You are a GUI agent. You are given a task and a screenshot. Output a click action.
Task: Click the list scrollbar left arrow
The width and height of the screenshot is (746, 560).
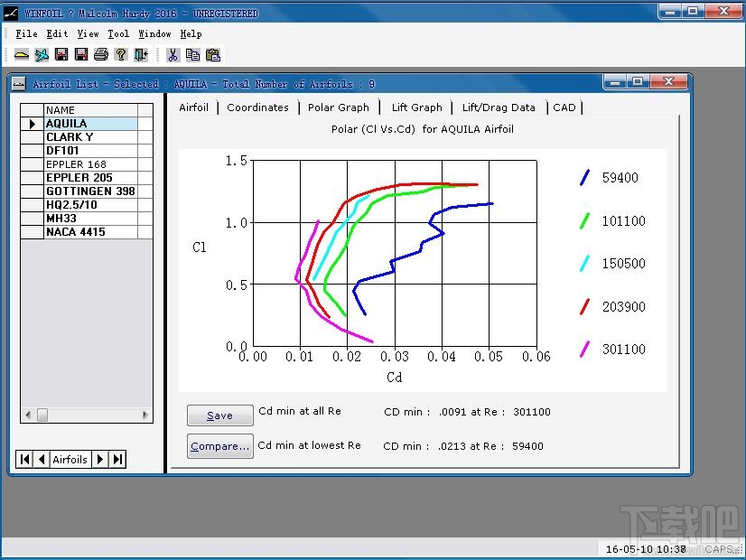(28, 415)
